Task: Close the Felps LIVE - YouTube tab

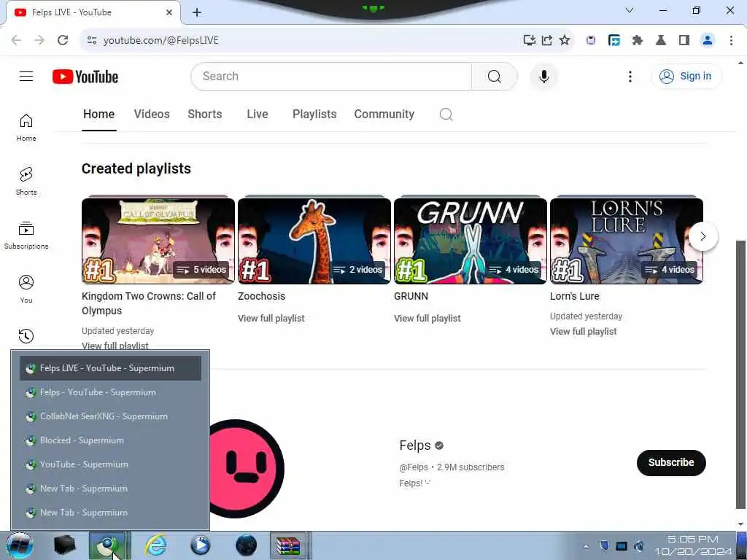Action: pos(169,12)
